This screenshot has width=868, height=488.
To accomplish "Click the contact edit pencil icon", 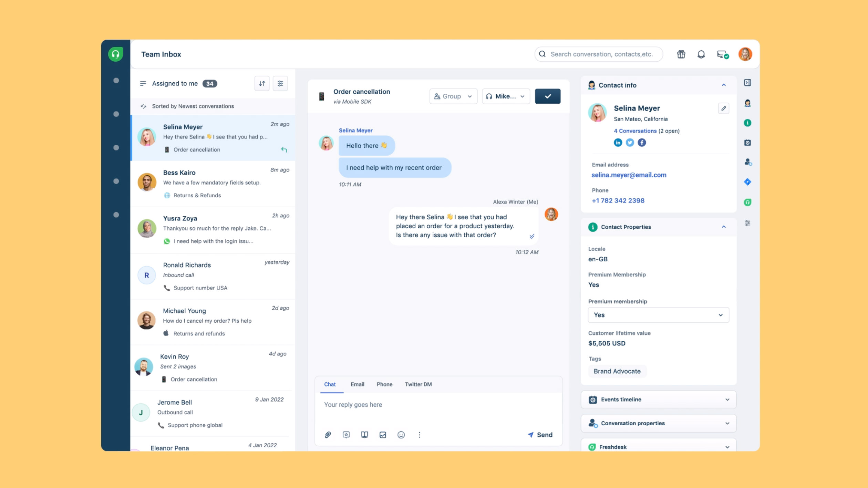I will click(724, 108).
